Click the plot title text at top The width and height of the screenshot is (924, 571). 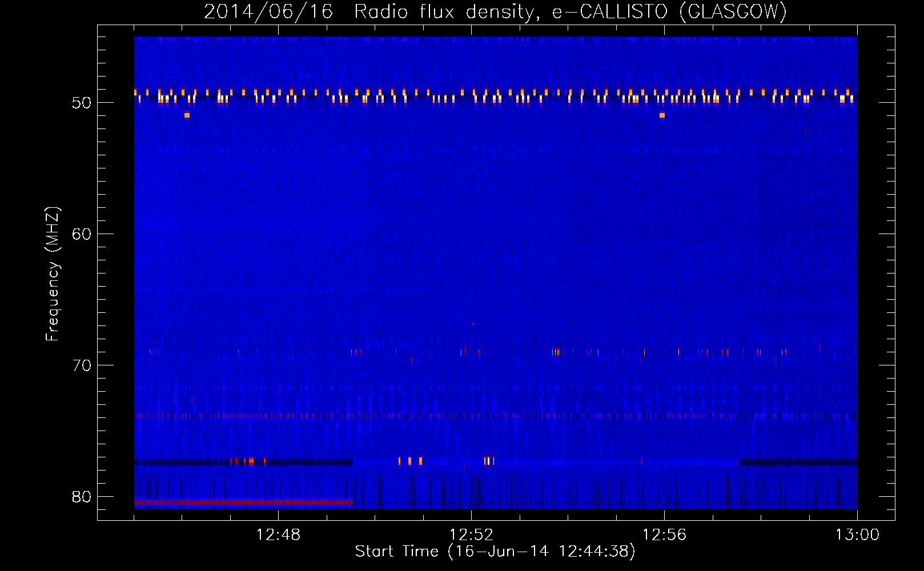coord(495,12)
